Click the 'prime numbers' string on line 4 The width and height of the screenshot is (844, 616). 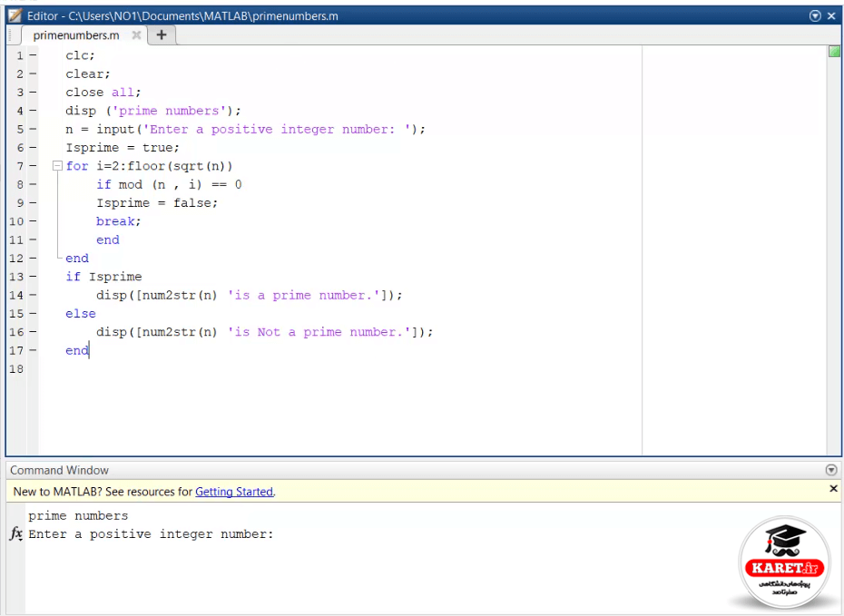point(169,111)
